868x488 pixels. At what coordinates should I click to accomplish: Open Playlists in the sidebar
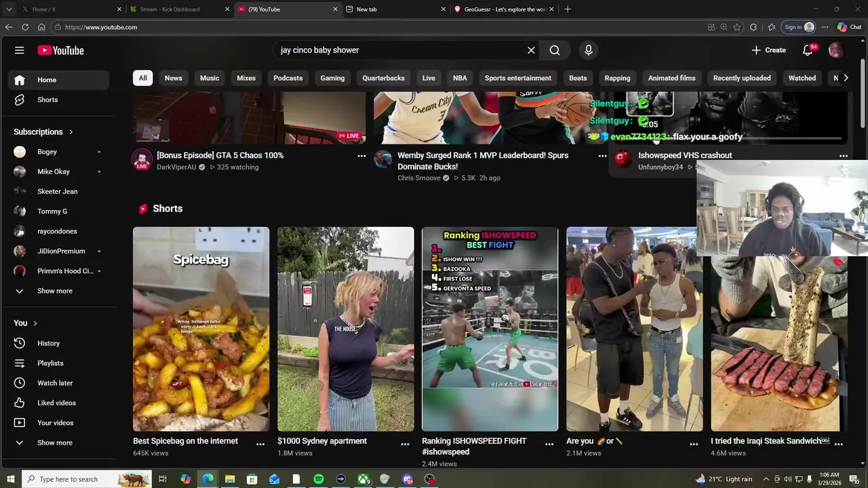pos(58,363)
